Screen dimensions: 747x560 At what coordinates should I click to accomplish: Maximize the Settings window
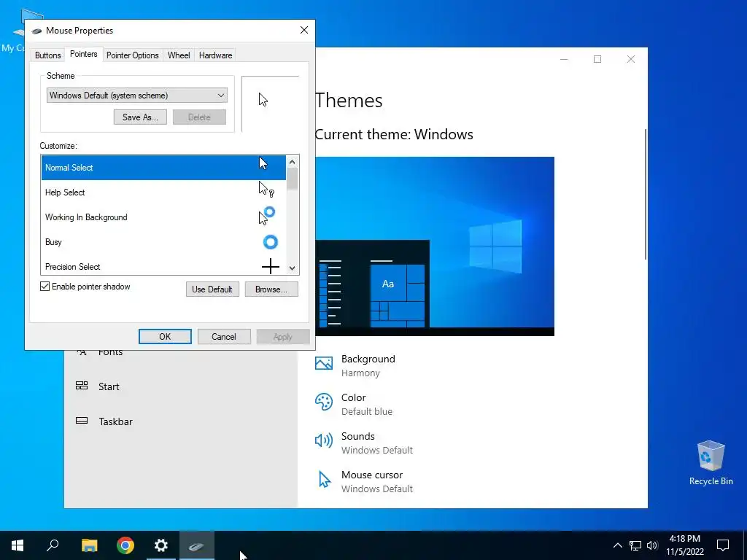(x=597, y=59)
